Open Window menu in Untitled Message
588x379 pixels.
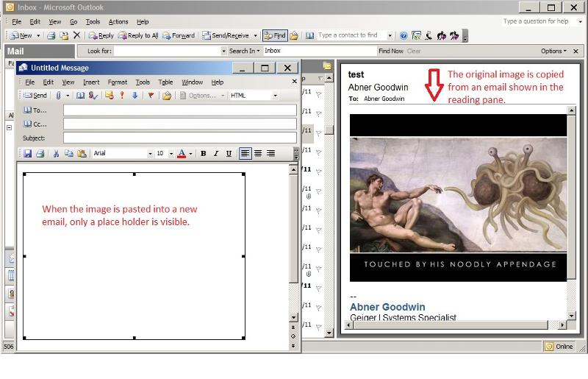point(193,82)
